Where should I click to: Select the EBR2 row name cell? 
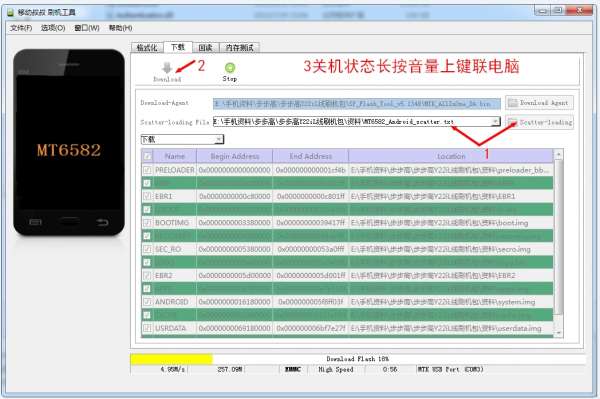pyautogui.click(x=174, y=275)
